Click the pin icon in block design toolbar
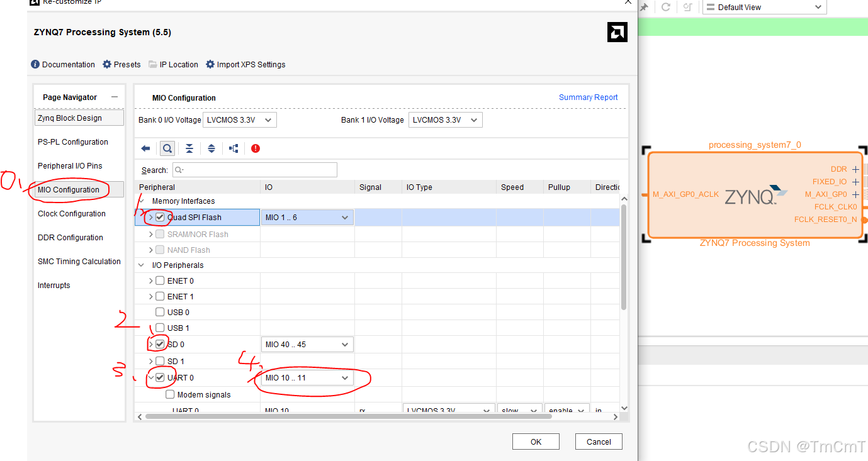This screenshot has width=868, height=461. (644, 8)
